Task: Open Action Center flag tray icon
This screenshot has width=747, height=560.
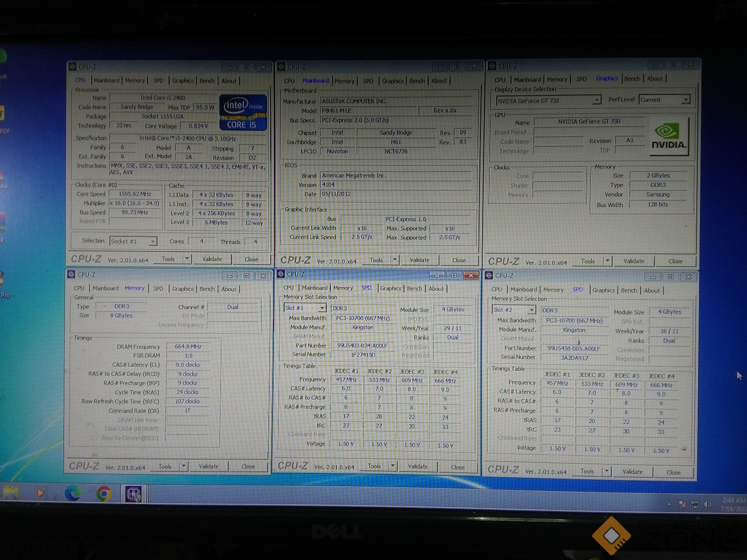Action: click(682, 504)
